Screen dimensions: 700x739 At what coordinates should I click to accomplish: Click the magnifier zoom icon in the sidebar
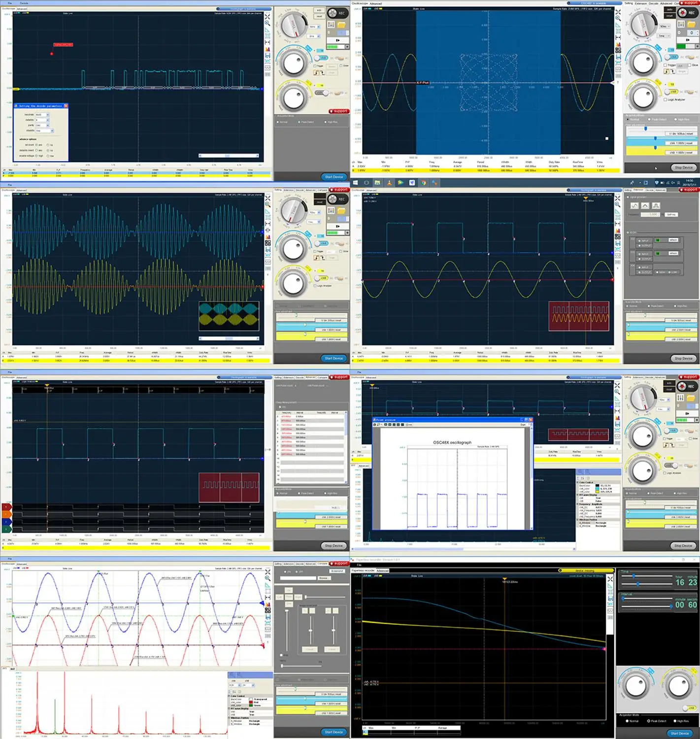pyautogui.click(x=267, y=23)
